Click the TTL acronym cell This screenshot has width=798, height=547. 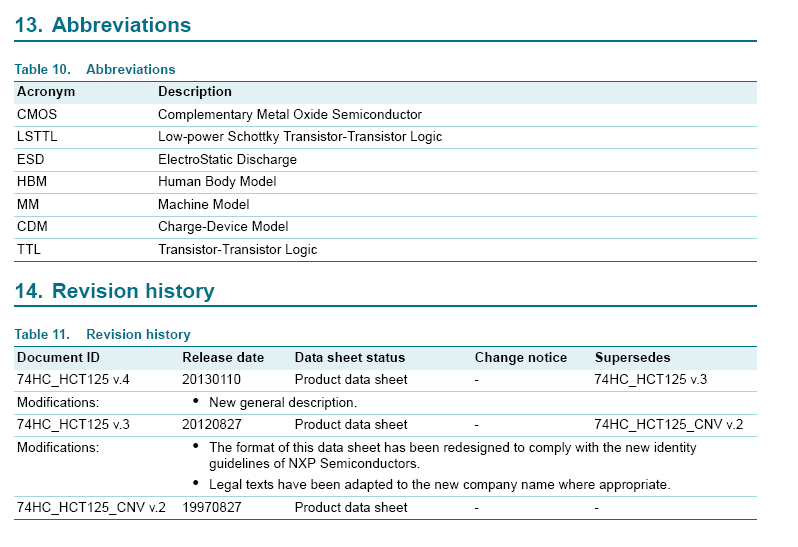[x=29, y=249]
